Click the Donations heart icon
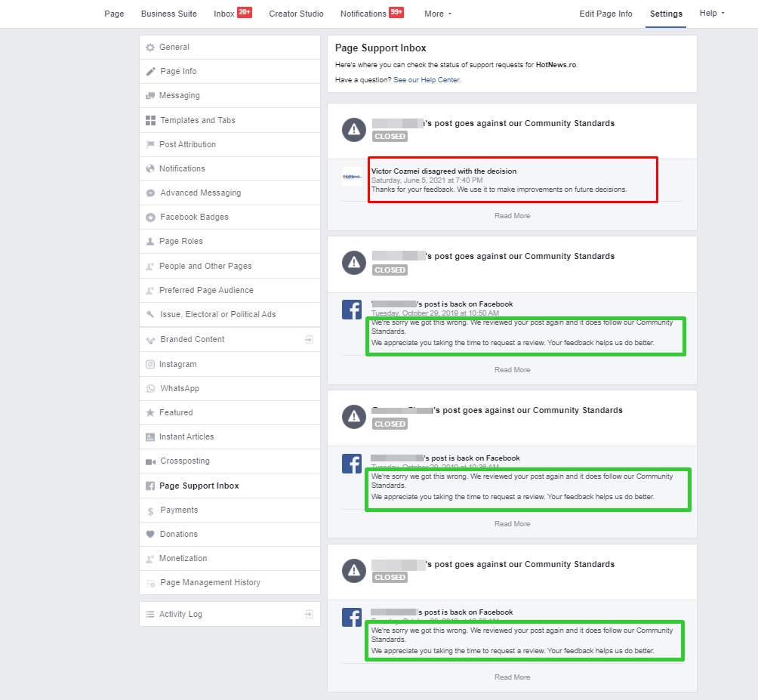This screenshot has width=758, height=700. tap(150, 535)
